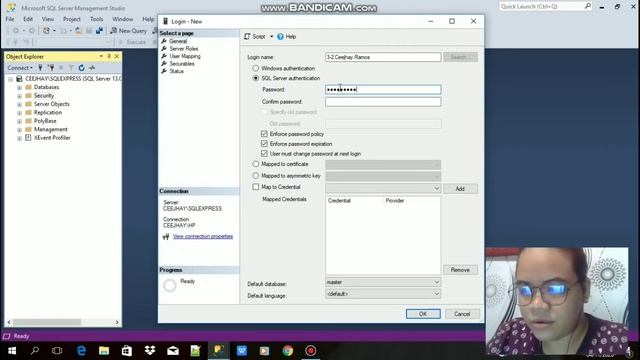Expand the Databases node
This screenshot has height=360, width=640.
click(x=19, y=87)
